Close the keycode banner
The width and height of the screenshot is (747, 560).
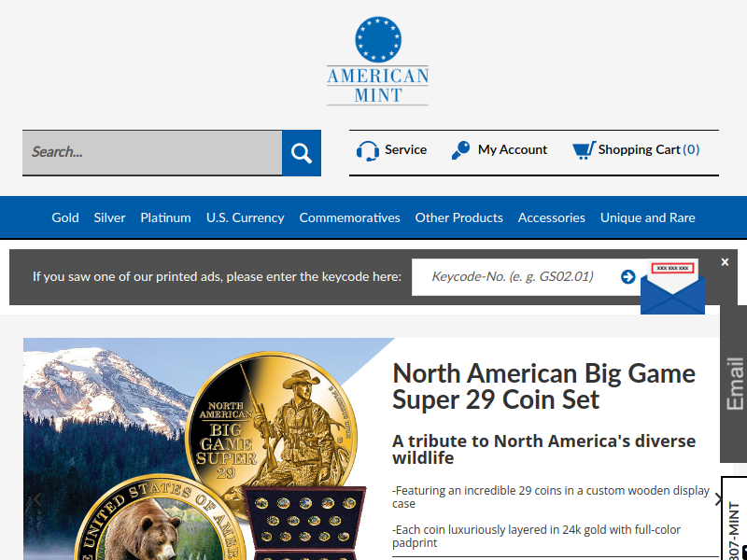725,262
